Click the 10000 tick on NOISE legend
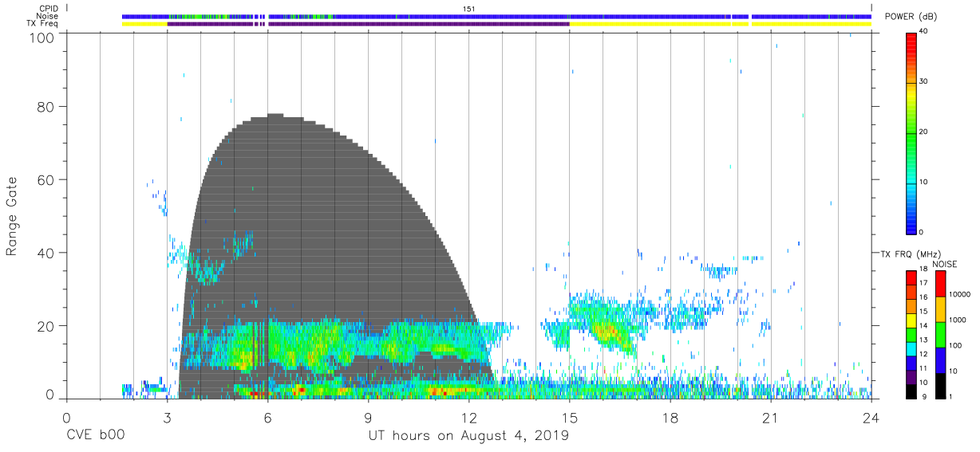The width and height of the screenshot is (980, 452). (x=959, y=295)
